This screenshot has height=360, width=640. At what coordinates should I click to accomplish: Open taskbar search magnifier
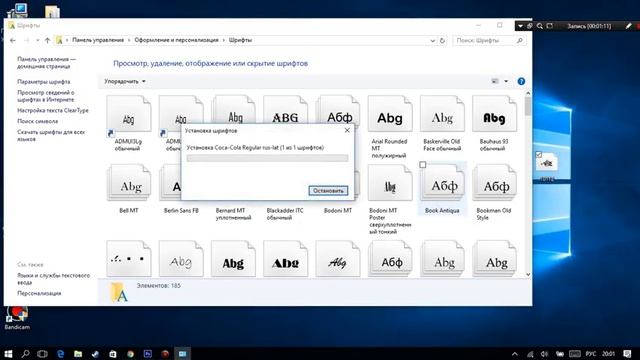(25, 353)
